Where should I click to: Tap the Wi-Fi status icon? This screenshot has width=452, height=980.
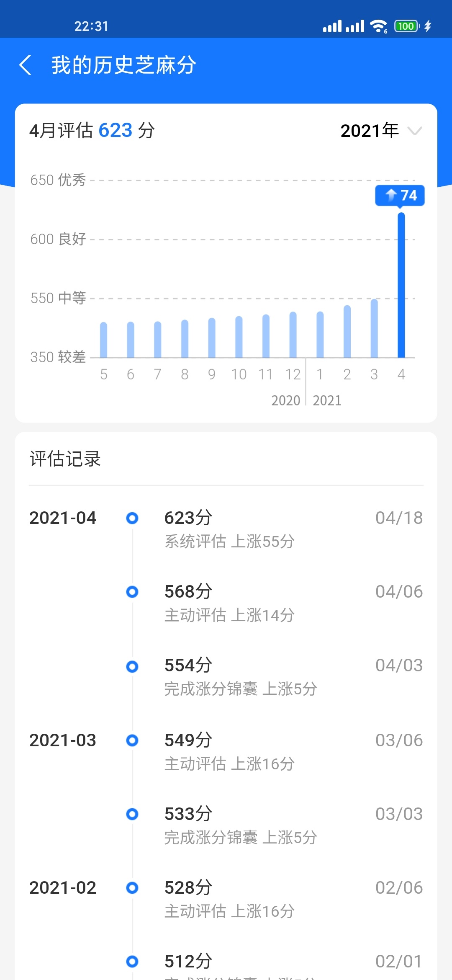coord(379,26)
